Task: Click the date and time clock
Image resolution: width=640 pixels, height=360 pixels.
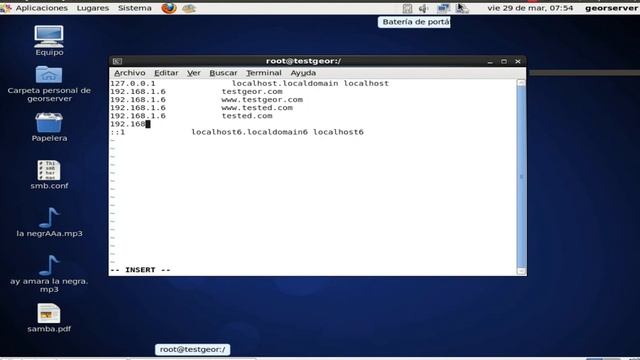Action: click(x=530, y=8)
